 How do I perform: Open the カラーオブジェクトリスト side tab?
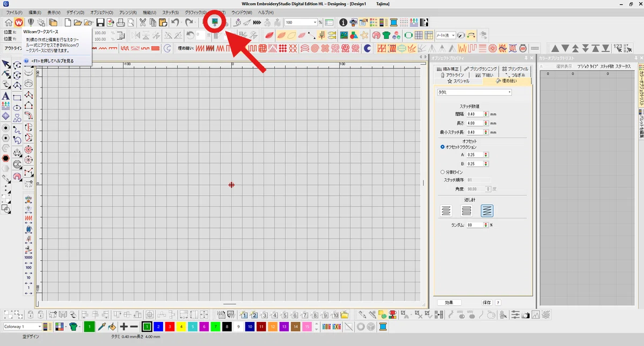(x=641, y=86)
